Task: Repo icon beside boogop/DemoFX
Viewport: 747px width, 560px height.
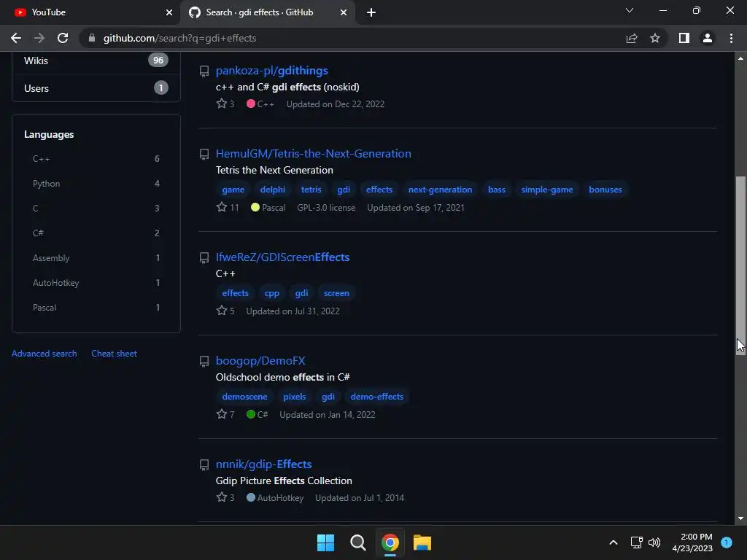Action: pyautogui.click(x=204, y=362)
